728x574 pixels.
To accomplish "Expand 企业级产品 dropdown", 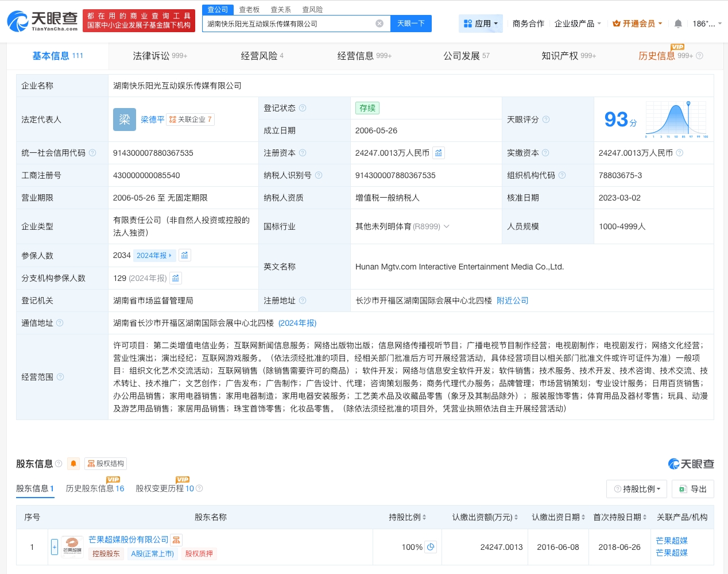I will tap(578, 24).
